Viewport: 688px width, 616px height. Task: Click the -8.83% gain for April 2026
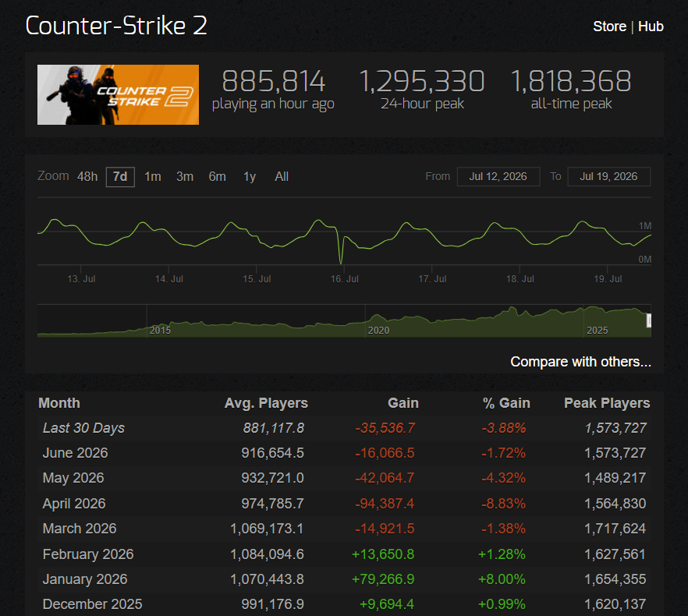click(504, 503)
